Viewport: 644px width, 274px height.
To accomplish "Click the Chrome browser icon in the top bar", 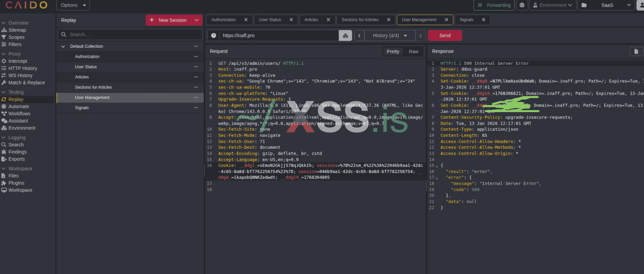I will tap(522, 5).
